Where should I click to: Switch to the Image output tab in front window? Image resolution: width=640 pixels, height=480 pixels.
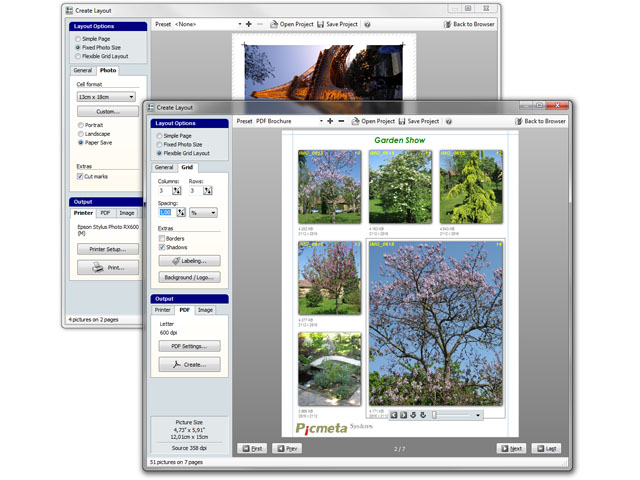coord(205,310)
